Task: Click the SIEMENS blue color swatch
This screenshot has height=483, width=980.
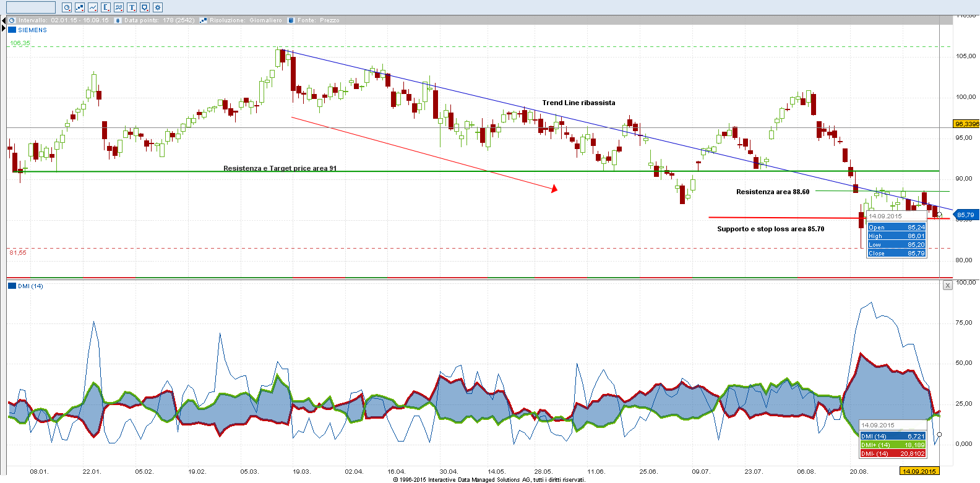Action: click(x=12, y=30)
